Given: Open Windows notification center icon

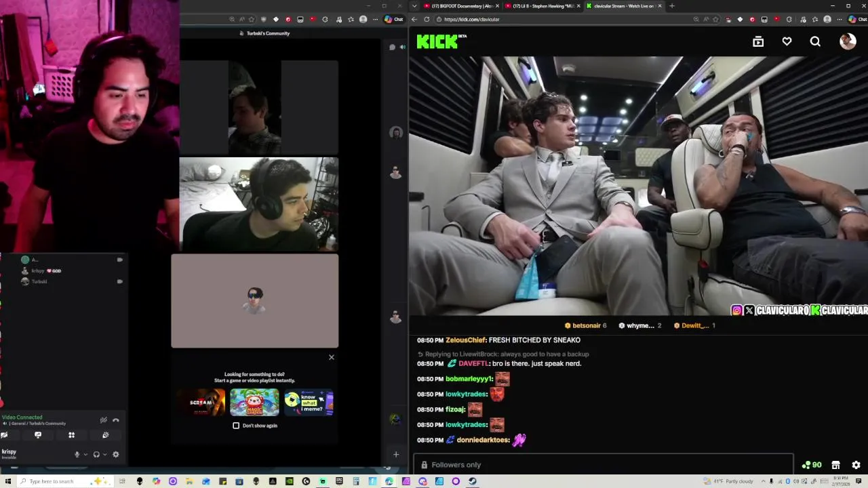Looking at the screenshot, I should (859, 481).
